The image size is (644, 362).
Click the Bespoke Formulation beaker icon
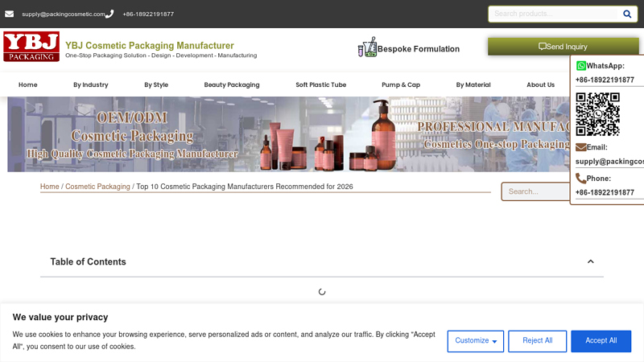(367, 48)
